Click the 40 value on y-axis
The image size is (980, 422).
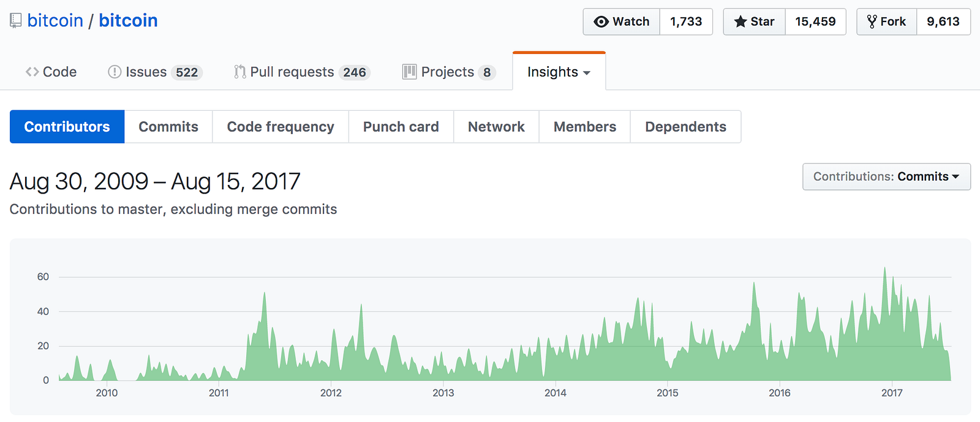pyautogui.click(x=43, y=311)
